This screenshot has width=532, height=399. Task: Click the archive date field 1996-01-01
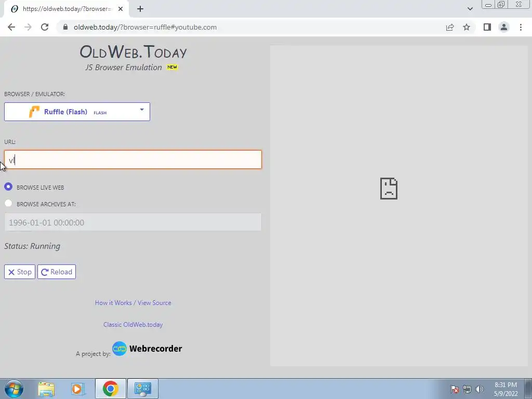pyautogui.click(x=133, y=222)
